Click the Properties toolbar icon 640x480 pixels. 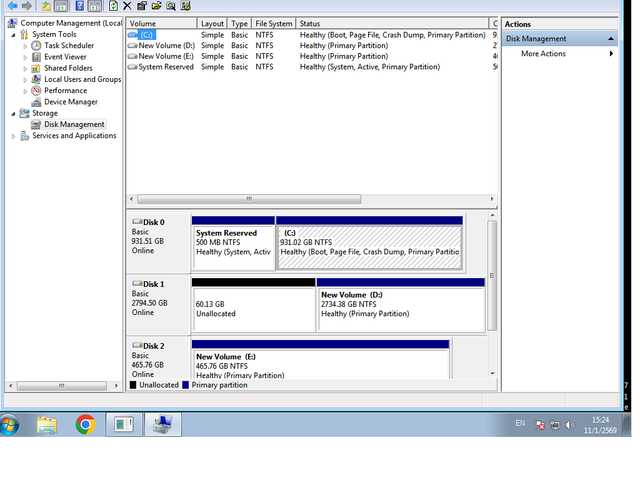coord(142,6)
